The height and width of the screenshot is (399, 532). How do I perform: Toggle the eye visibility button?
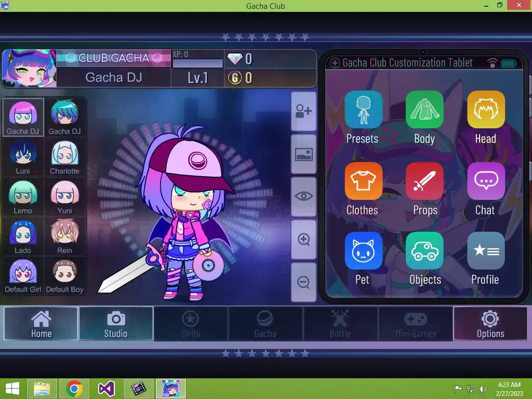point(303,196)
